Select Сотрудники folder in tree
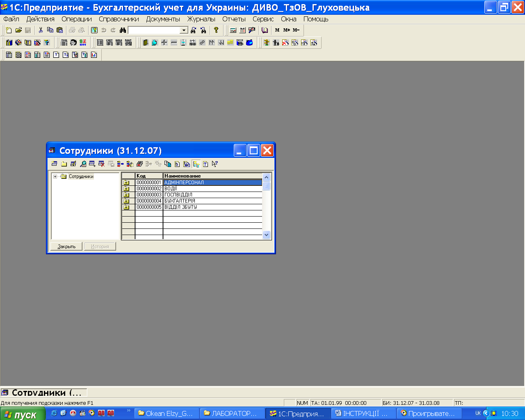The width and height of the screenshot is (525, 420). (81, 176)
